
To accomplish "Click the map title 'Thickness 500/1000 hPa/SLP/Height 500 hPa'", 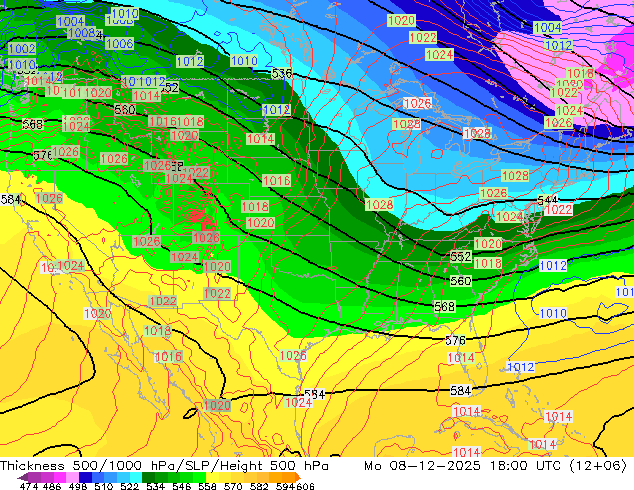I will pos(164,465).
